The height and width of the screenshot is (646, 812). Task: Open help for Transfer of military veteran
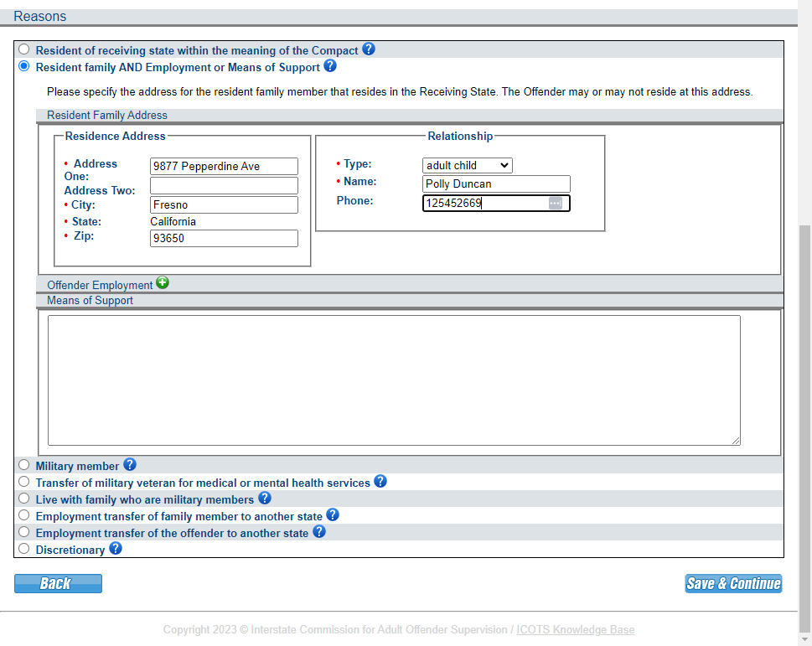click(x=380, y=482)
